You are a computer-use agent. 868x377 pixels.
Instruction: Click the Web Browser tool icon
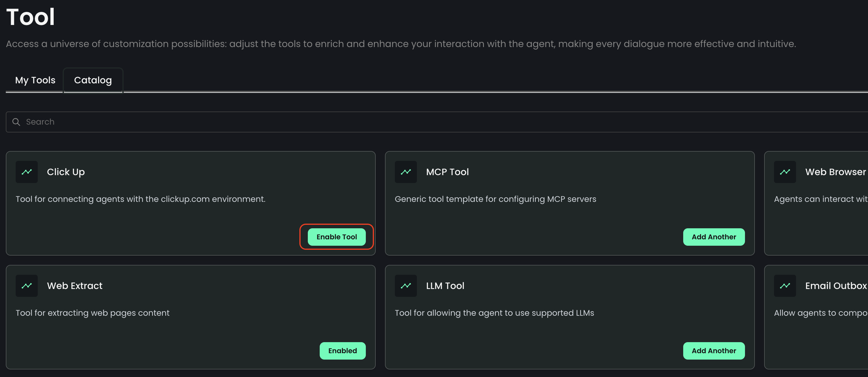coord(785,172)
